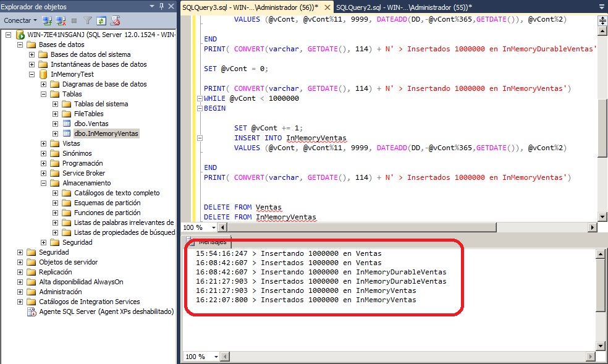
Task: Refresh the Object Explorer tree
Action: pyautogui.click(x=101, y=20)
